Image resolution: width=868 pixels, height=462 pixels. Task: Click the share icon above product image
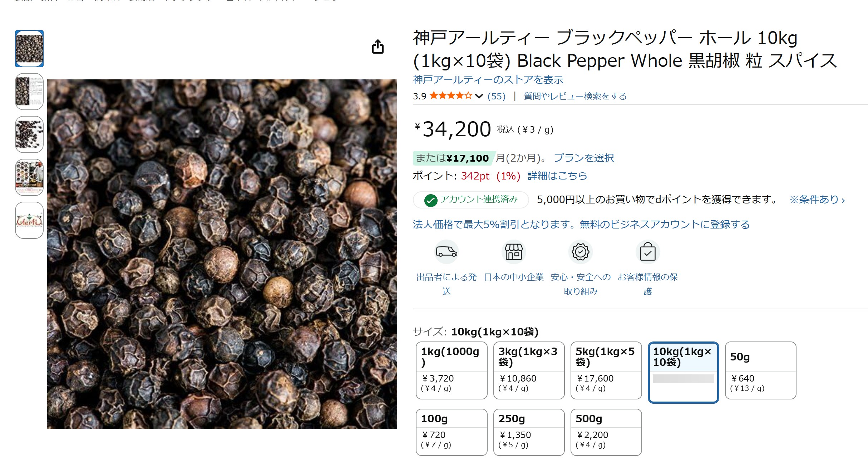[378, 47]
